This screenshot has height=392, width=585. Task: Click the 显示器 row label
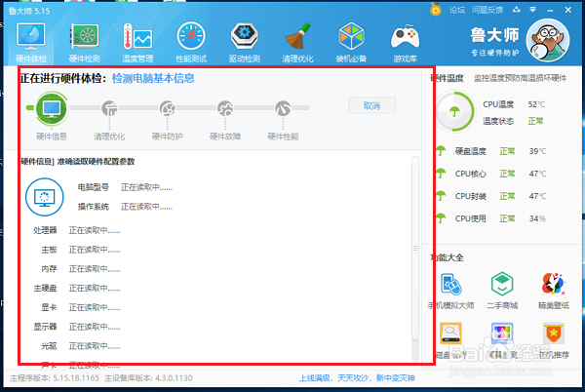pyautogui.click(x=45, y=327)
